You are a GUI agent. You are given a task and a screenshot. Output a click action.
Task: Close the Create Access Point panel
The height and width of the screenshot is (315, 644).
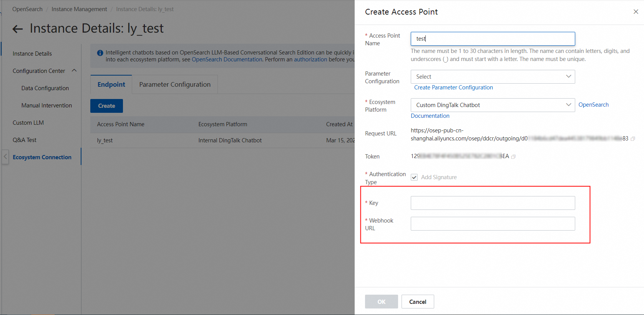click(636, 12)
